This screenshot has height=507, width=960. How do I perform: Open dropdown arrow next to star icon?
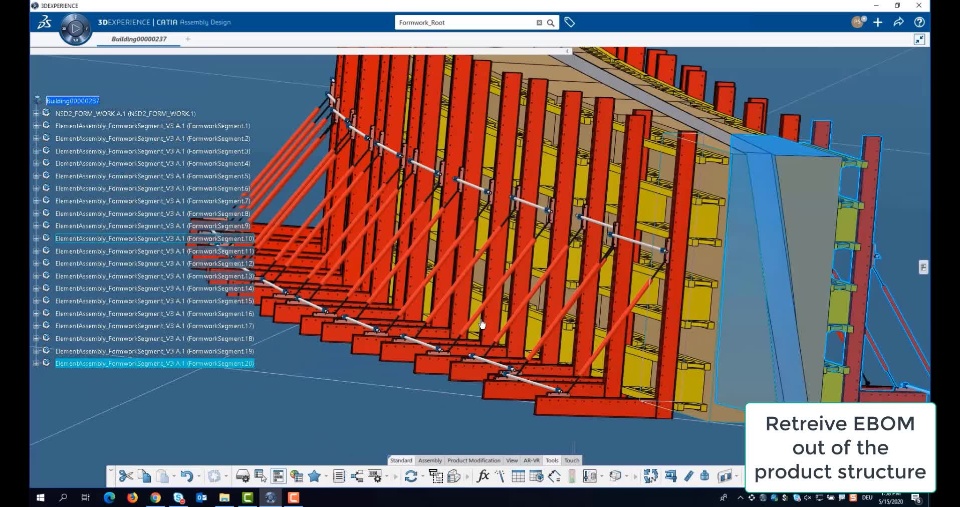coord(326,476)
